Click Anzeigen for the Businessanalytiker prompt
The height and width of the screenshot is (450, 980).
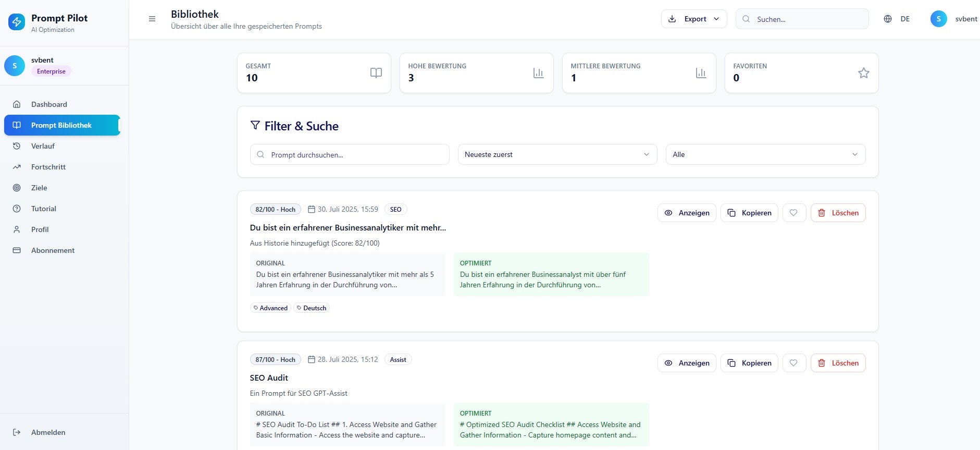point(687,213)
